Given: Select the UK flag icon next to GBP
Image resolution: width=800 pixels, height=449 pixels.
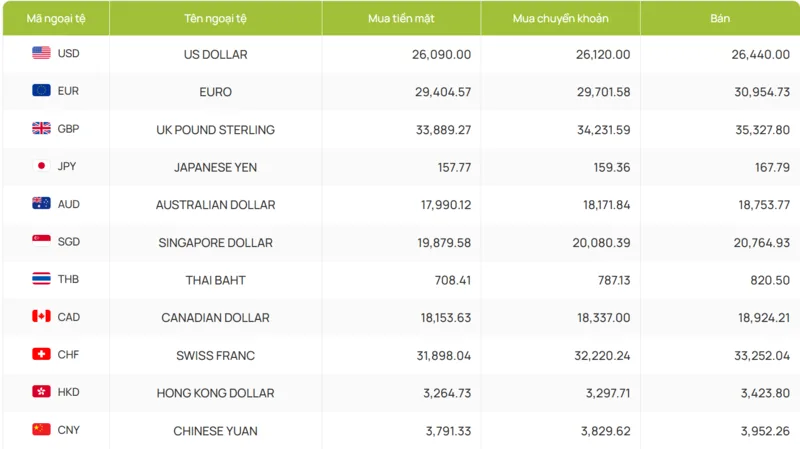Looking at the screenshot, I should [41, 128].
